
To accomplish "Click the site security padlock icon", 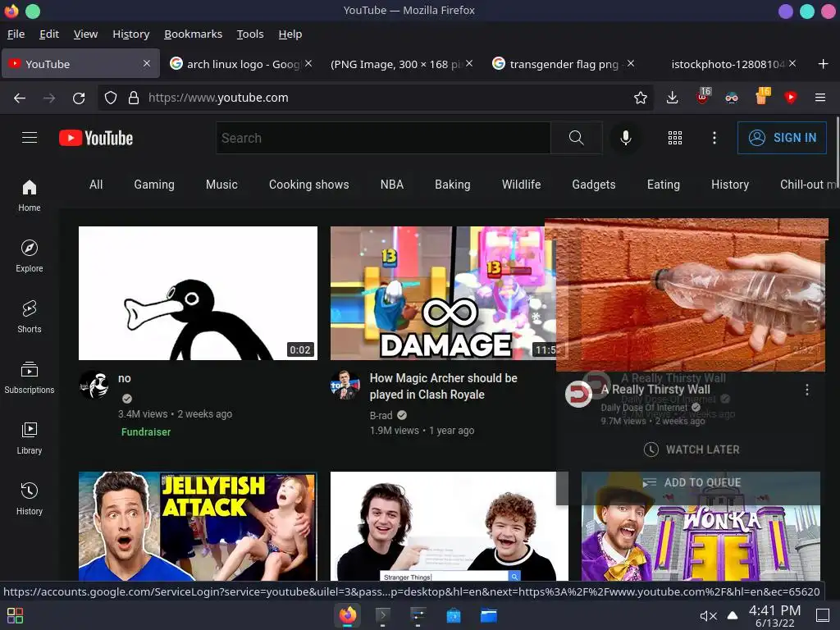I will [x=134, y=98].
